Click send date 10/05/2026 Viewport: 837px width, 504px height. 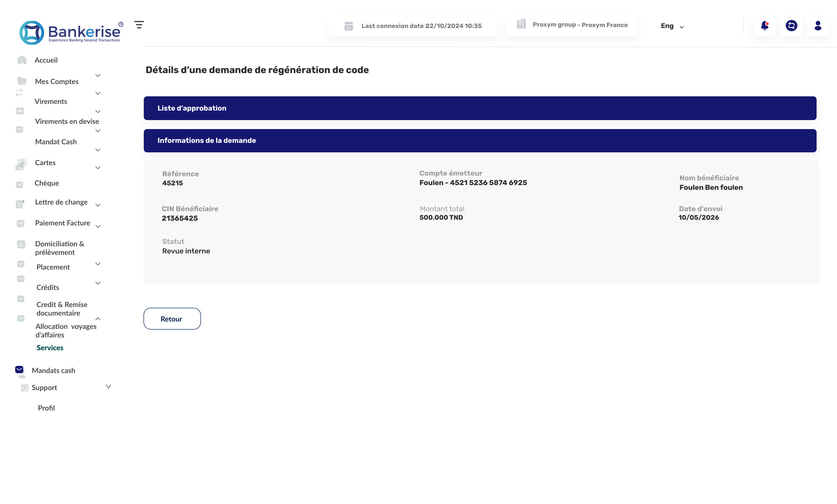698,218
